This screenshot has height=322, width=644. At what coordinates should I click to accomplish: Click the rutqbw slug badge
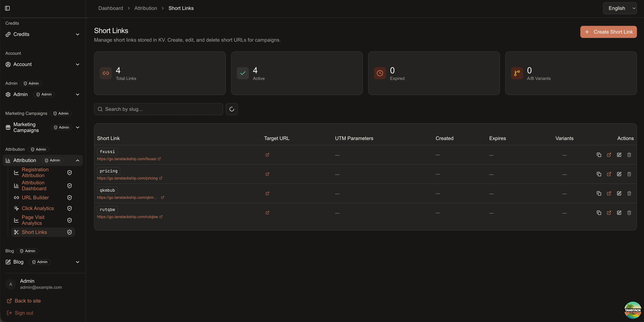107,210
